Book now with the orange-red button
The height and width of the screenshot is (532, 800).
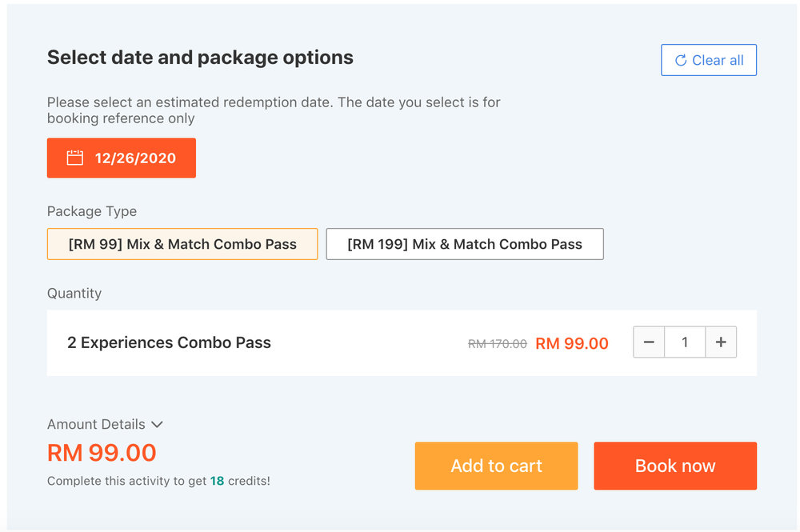675,466
